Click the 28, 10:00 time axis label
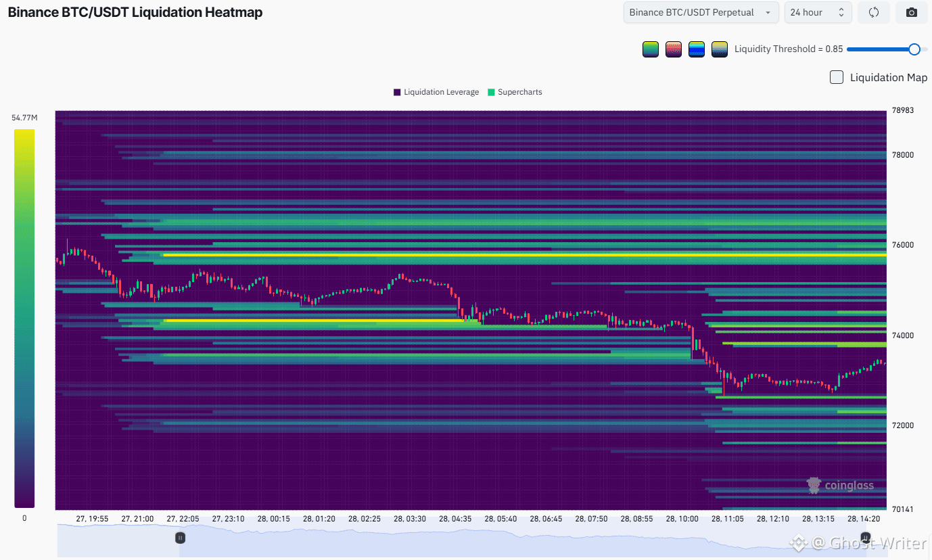 pyautogui.click(x=682, y=519)
